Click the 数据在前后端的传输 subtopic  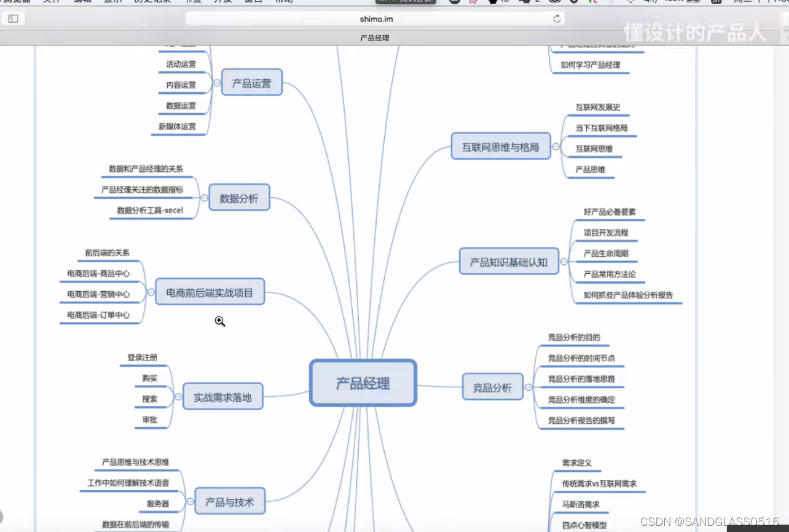pyautogui.click(x=136, y=525)
